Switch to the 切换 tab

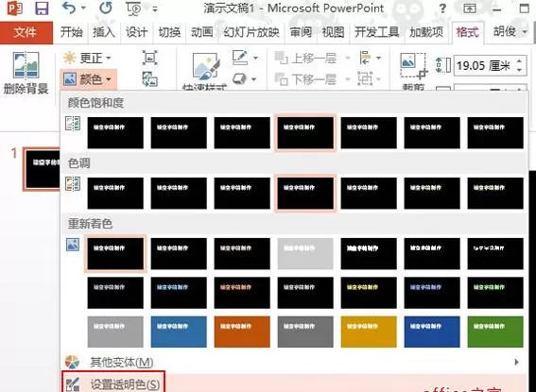click(169, 32)
